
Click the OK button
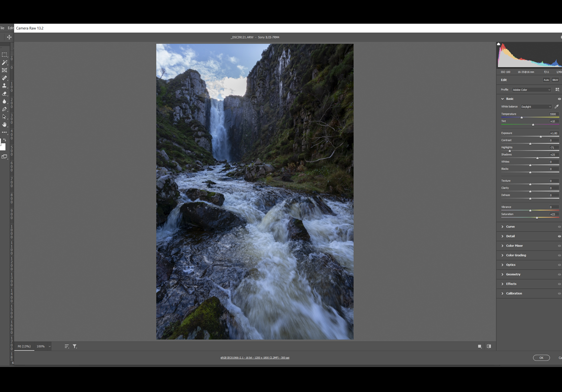click(541, 358)
